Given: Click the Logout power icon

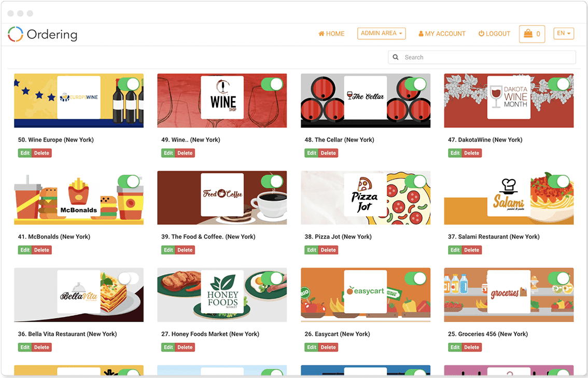Looking at the screenshot, I should (481, 33).
